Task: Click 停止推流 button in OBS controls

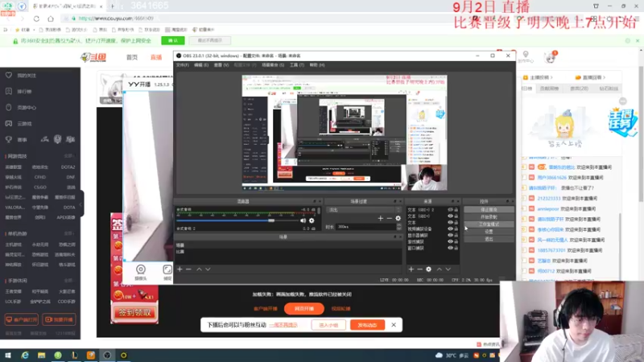Action: tap(489, 210)
